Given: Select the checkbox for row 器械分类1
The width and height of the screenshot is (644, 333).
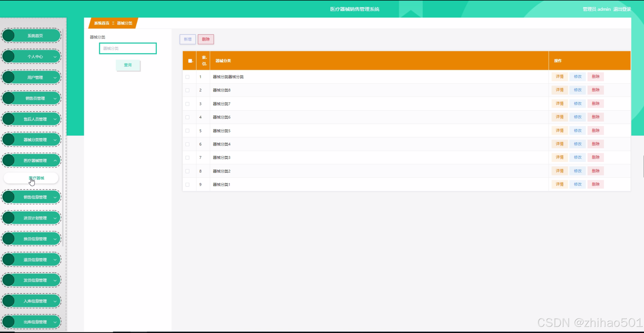Looking at the screenshot, I should pyautogui.click(x=187, y=185).
